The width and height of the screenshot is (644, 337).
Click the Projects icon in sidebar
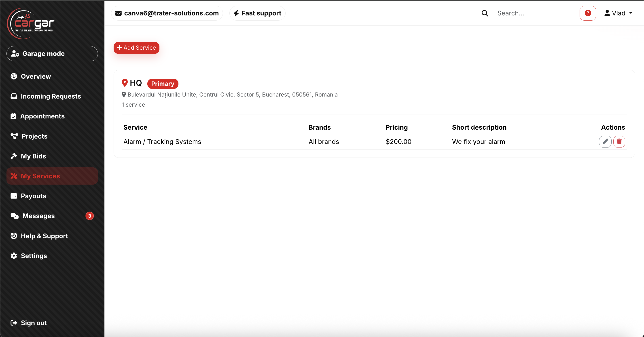point(14,136)
